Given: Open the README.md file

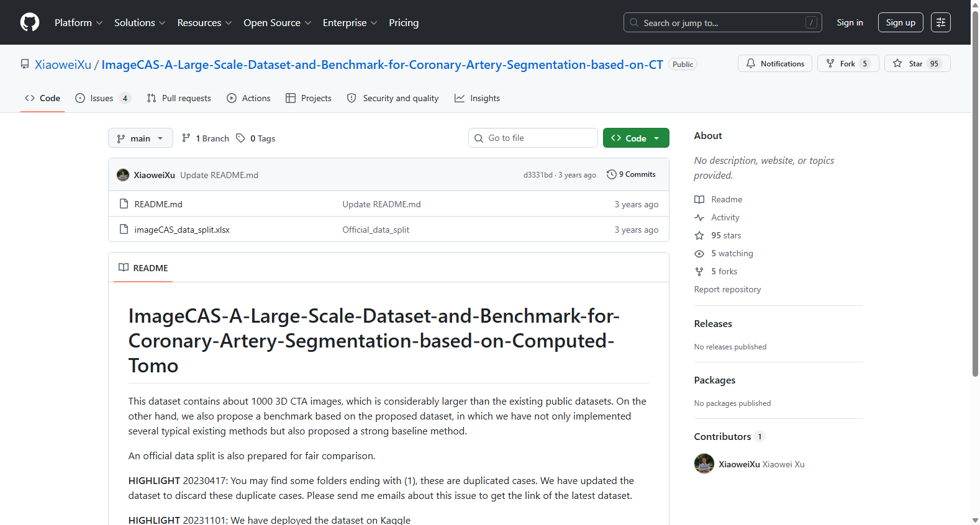Looking at the screenshot, I should [158, 204].
